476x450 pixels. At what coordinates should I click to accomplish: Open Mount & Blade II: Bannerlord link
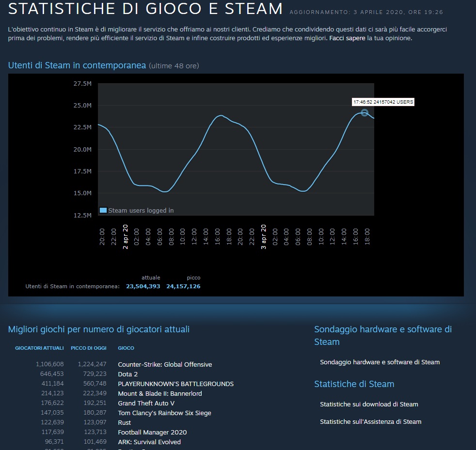(159, 393)
